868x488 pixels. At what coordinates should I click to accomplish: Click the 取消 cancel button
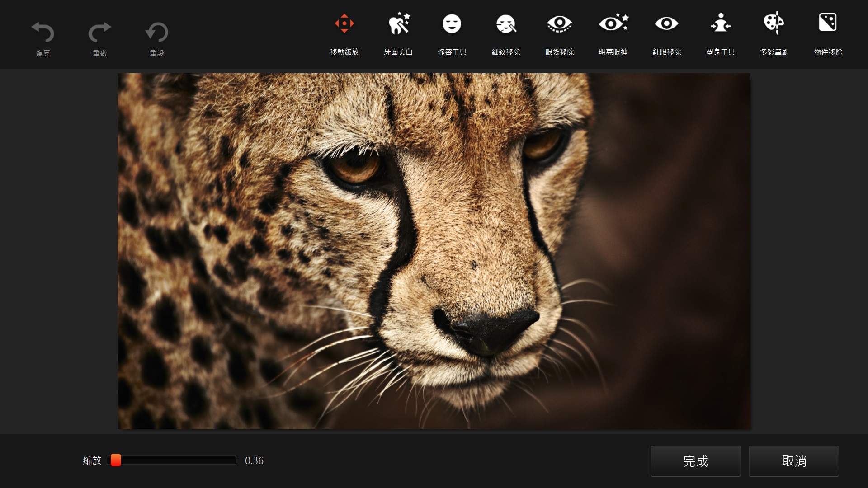(x=794, y=461)
